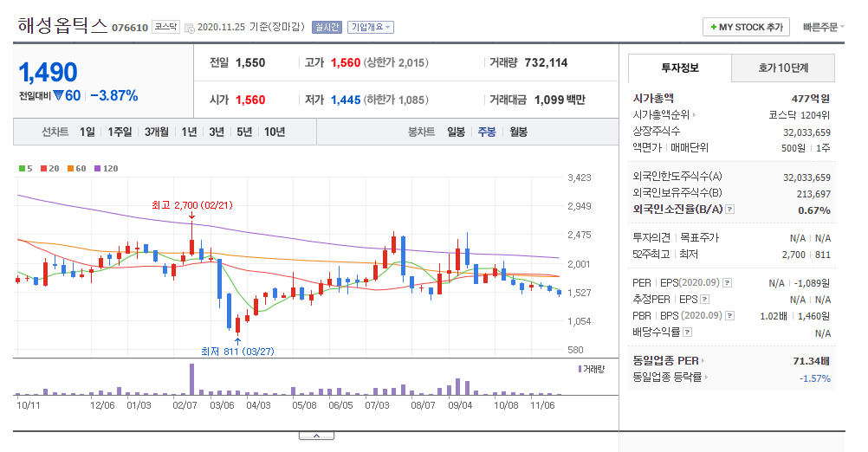Click 전일 value 1,550
This screenshot has height=452, width=868.
pos(250,62)
